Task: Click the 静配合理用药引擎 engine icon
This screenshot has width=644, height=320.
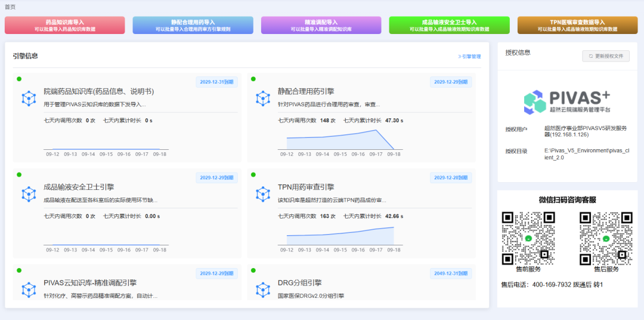Action: coord(262,99)
